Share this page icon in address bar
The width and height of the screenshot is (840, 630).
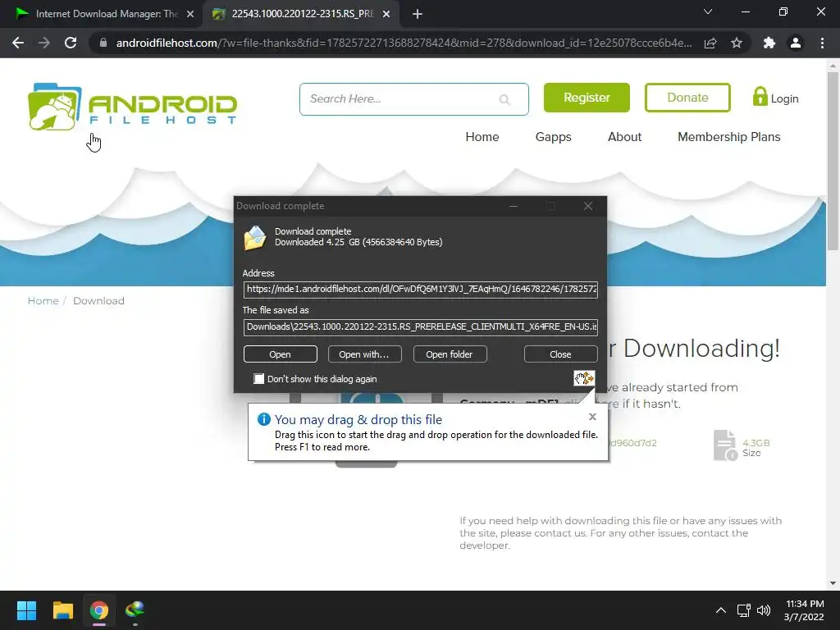click(x=710, y=43)
